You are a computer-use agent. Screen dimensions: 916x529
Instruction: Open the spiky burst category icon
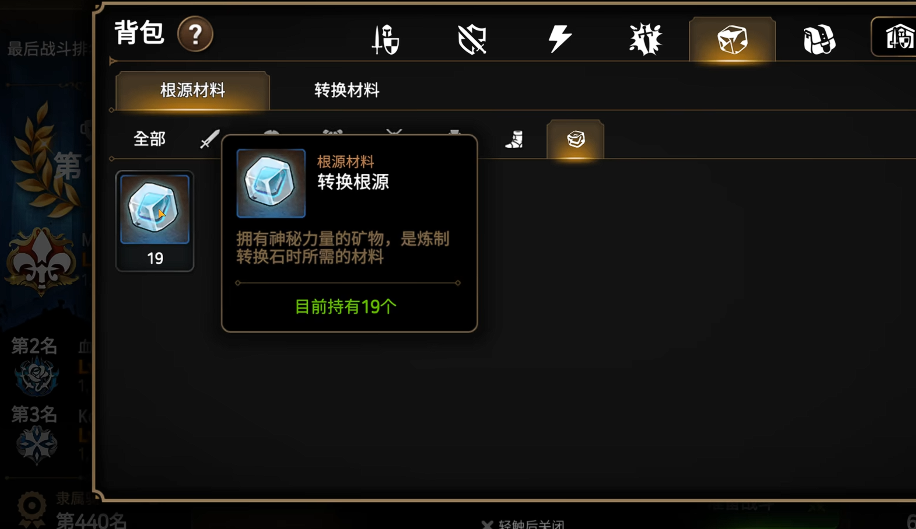pos(646,39)
